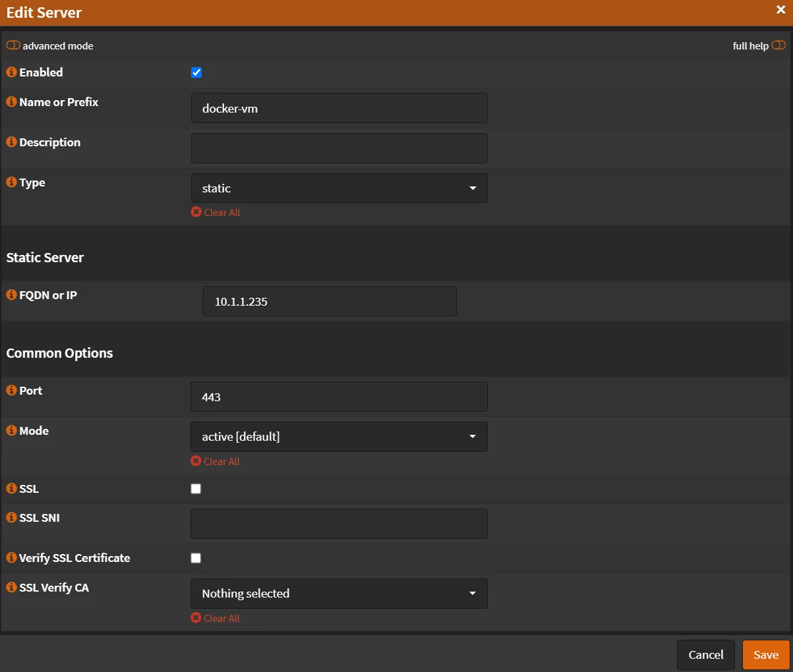Open the Type dropdown showing static

pos(339,188)
